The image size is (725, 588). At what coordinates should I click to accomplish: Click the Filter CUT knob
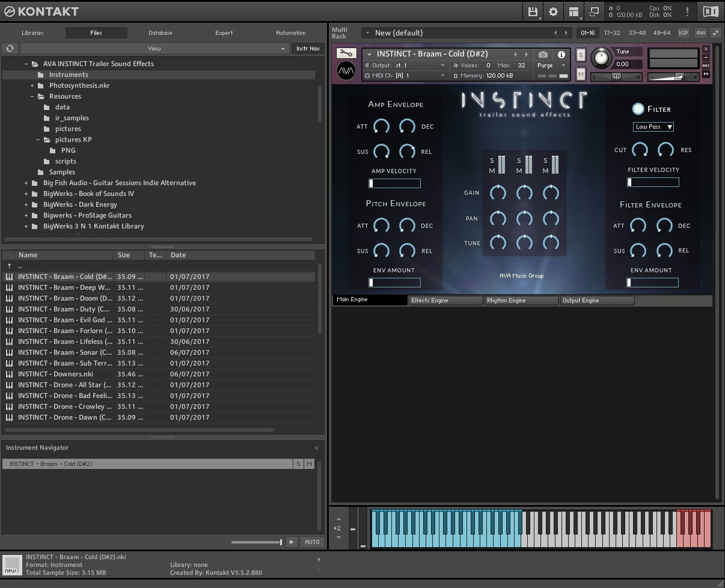(x=640, y=150)
